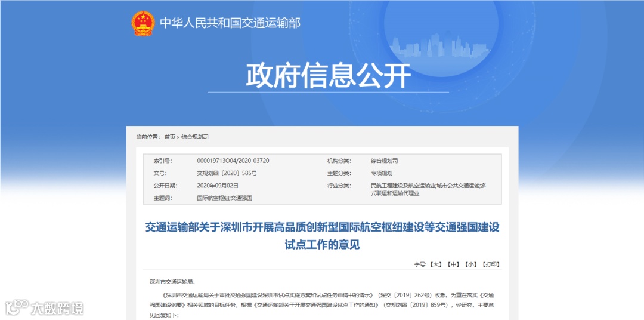Click the 主题分类 field label
The height and width of the screenshot is (320, 644).
(339, 173)
